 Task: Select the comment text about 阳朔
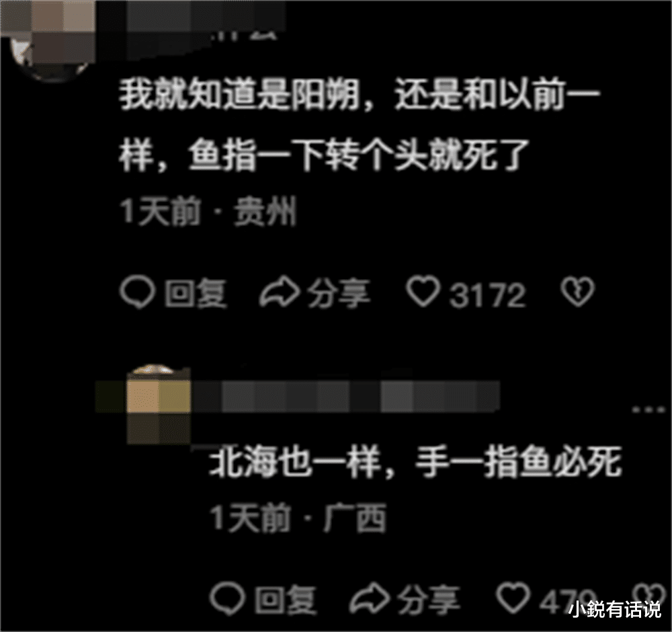tap(359, 124)
